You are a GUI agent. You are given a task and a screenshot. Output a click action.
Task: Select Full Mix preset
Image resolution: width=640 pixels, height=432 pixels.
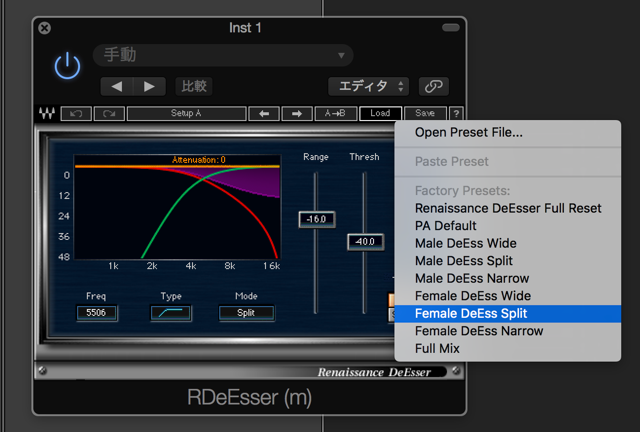(x=508, y=349)
